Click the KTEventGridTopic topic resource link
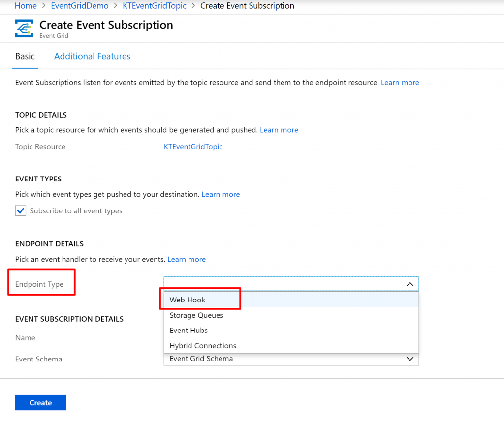Viewport: 504px width, 421px height. point(193,147)
